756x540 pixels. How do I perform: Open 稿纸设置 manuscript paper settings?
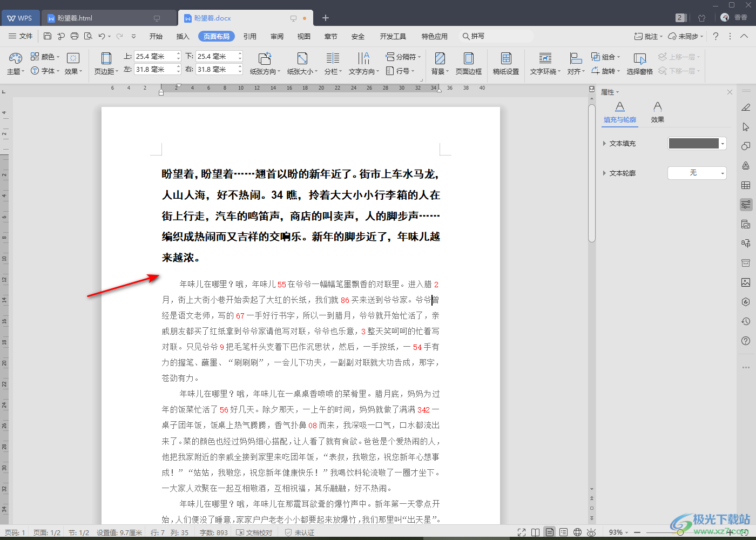coord(506,63)
